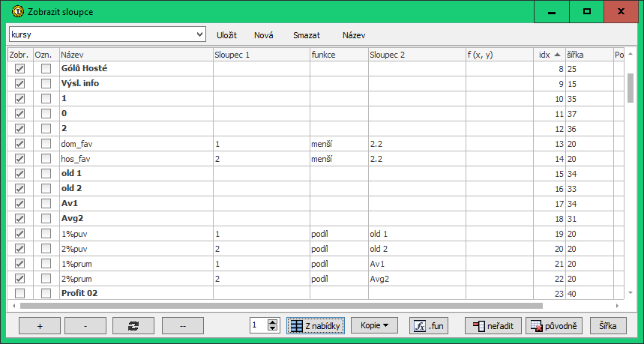The image size is (644, 344).
Task: Uncheck Zobr. checkbox for old 1
Action: [19, 174]
